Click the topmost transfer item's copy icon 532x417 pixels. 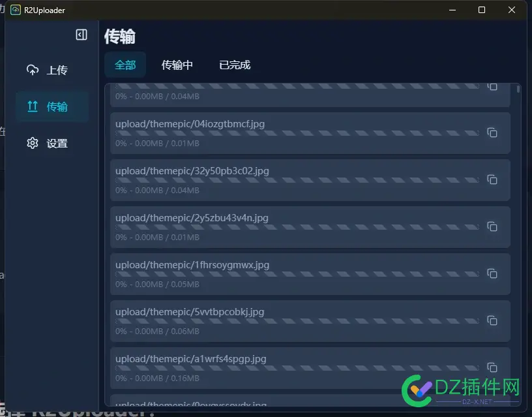[492, 85]
